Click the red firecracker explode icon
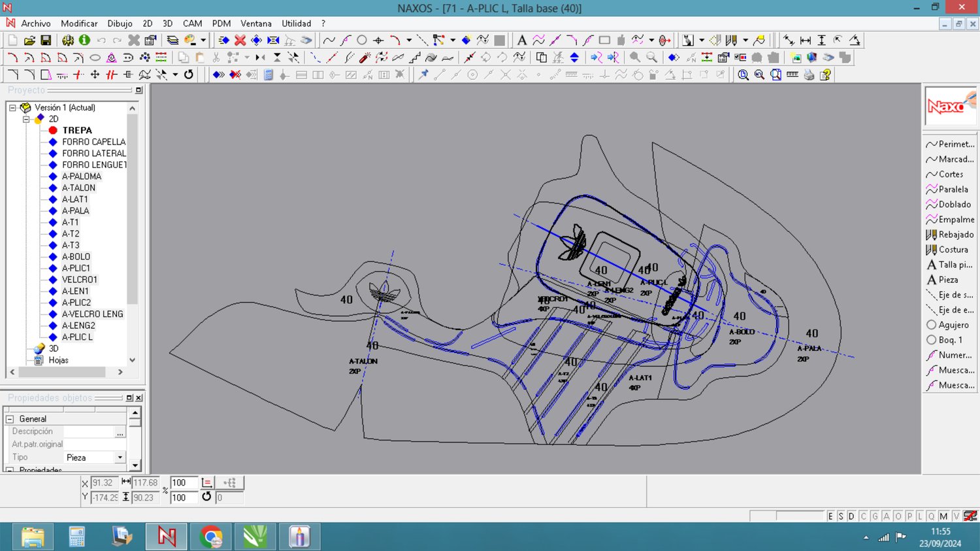This screenshot has height=551, width=980. pyautogui.click(x=365, y=58)
